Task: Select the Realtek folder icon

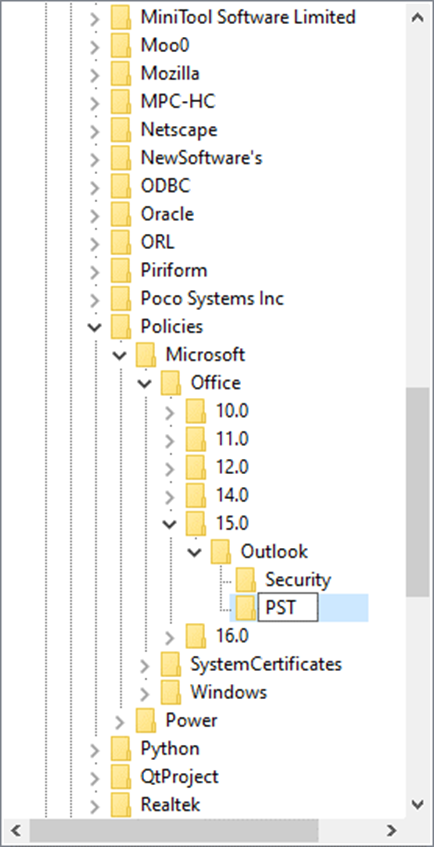Action: click(x=121, y=805)
